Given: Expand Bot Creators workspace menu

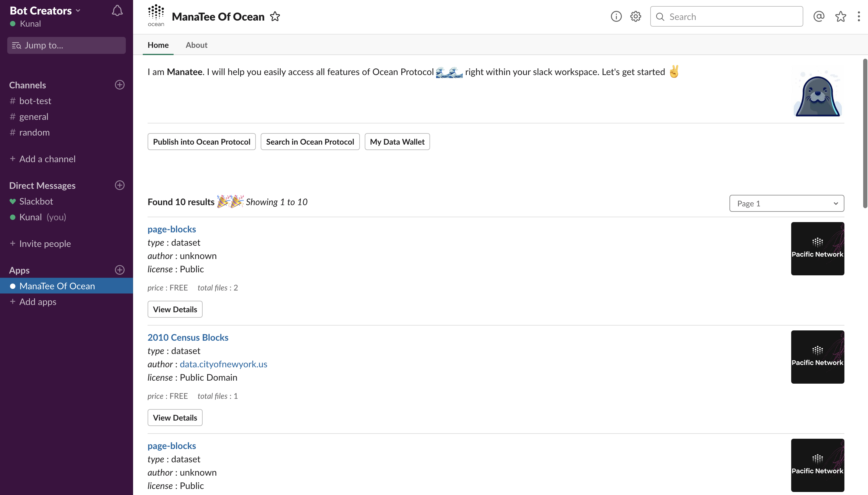Looking at the screenshot, I should [x=45, y=11].
